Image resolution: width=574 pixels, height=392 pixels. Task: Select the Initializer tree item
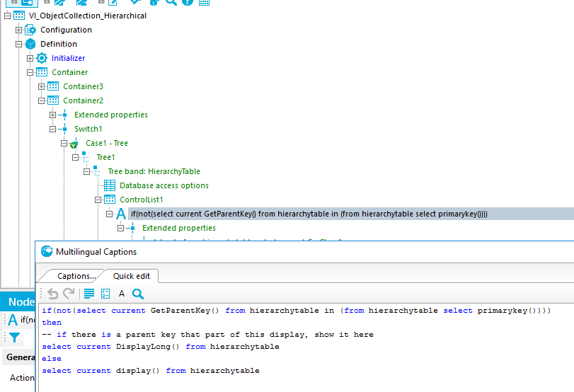(x=68, y=58)
